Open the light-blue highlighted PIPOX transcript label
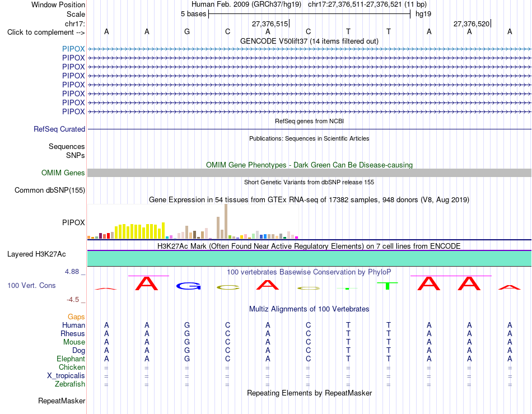Screen dimensions: 532x414 coord(73,49)
